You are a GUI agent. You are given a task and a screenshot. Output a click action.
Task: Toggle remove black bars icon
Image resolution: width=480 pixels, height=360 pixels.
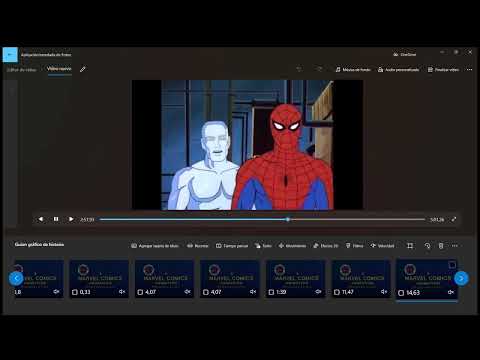coord(410,246)
